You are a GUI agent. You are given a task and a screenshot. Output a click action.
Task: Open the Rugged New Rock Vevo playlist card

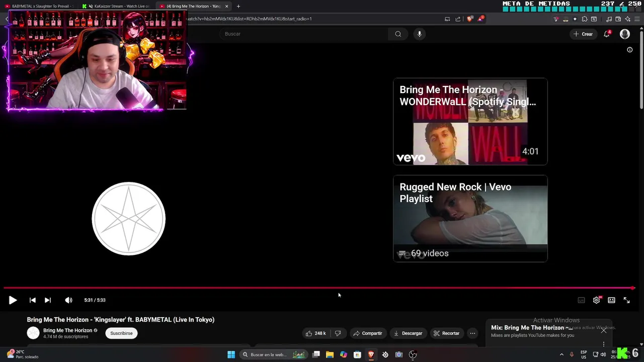pyautogui.click(x=470, y=218)
